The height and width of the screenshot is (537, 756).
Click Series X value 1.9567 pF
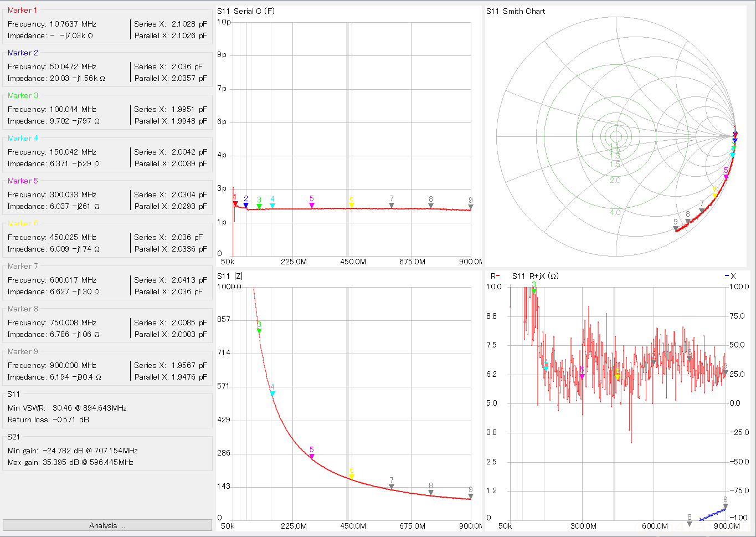point(189,365)
